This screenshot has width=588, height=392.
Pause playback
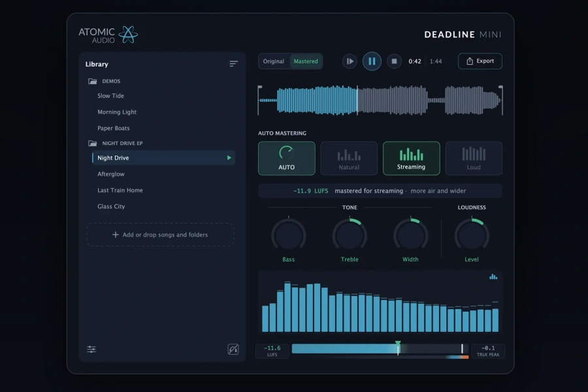click(x=372, y=61)
